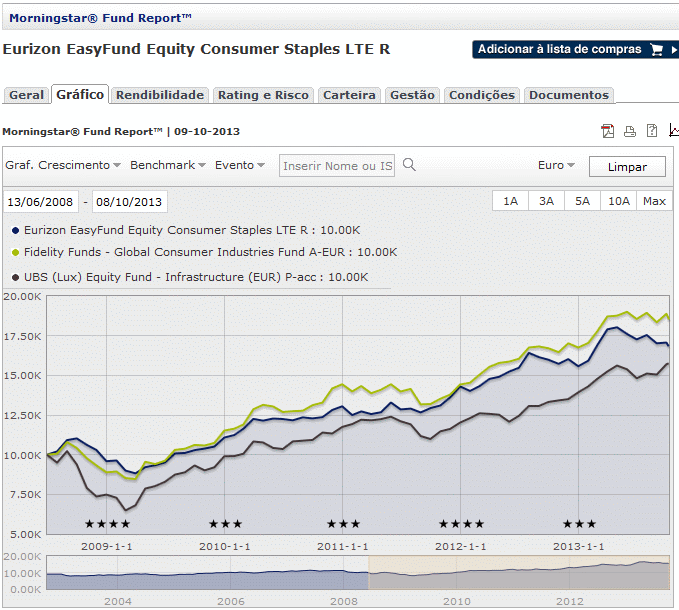
Task: Open the help document icon
Action: point(652,131)
